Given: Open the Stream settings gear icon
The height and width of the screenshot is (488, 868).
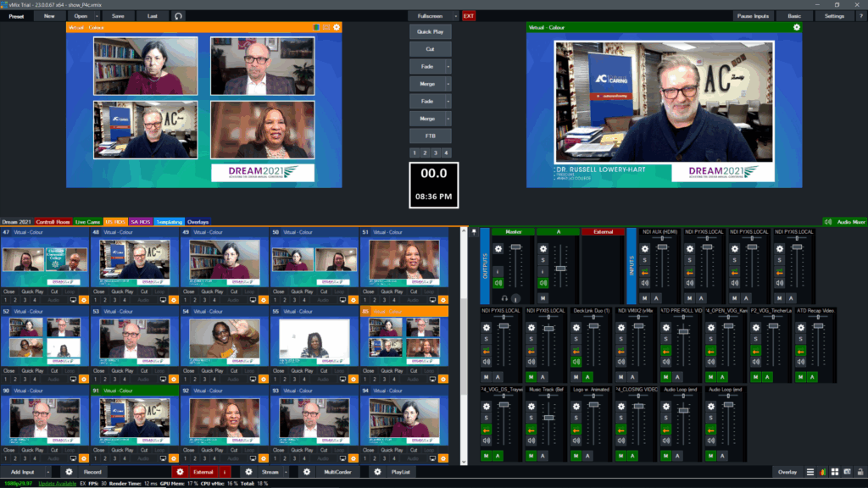Looking at the screenshot, I should [x=248, y=472].
